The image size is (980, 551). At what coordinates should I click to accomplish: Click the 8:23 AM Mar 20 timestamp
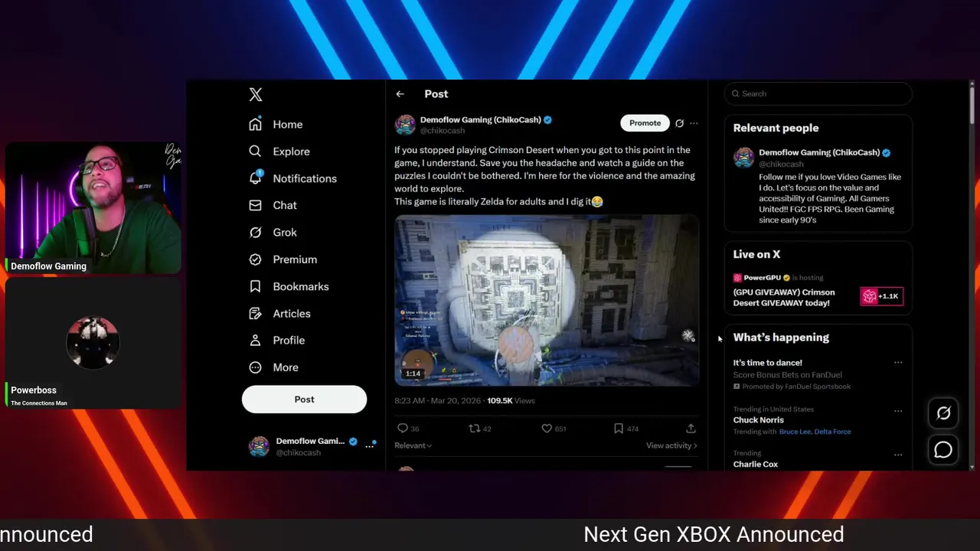[x=438, y=401]
